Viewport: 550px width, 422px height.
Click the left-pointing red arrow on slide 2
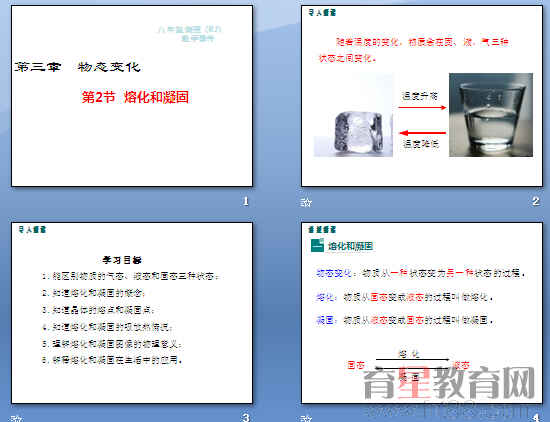(x=422, y=133)
